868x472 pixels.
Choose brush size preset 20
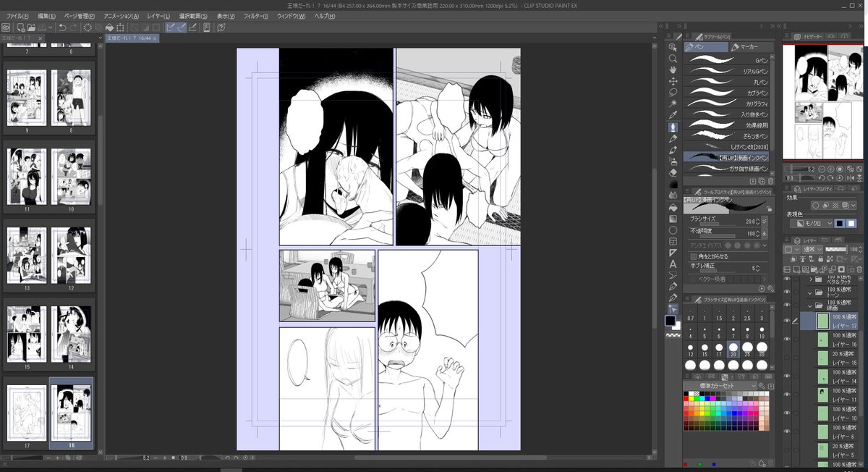pyautogui.click(x=735, y=350)
